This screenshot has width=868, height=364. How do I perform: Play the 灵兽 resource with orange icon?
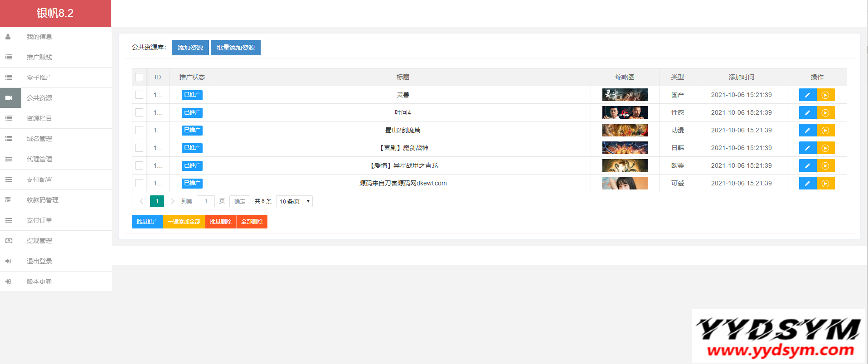point(825,95)
